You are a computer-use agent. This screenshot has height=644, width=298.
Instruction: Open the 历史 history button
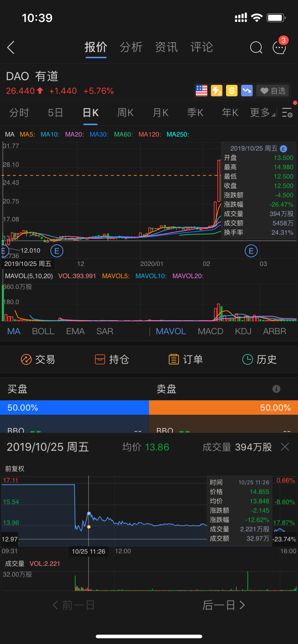[x=259, y=359]
